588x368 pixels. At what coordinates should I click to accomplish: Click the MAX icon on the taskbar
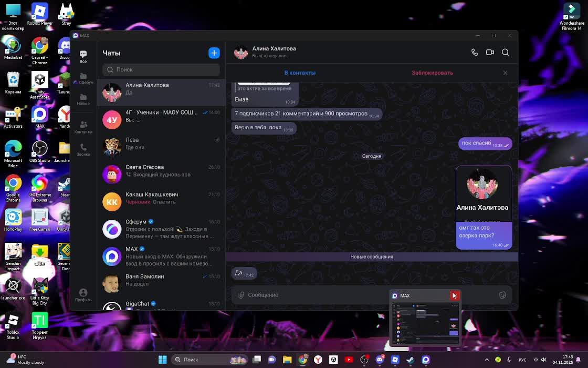tap(426, 360)
